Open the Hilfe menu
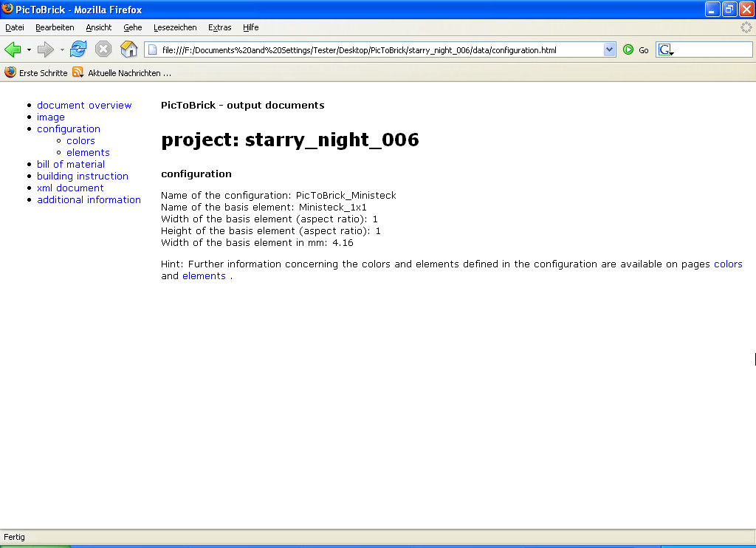The width and height of the screenshot is (756, 548). 251,27
